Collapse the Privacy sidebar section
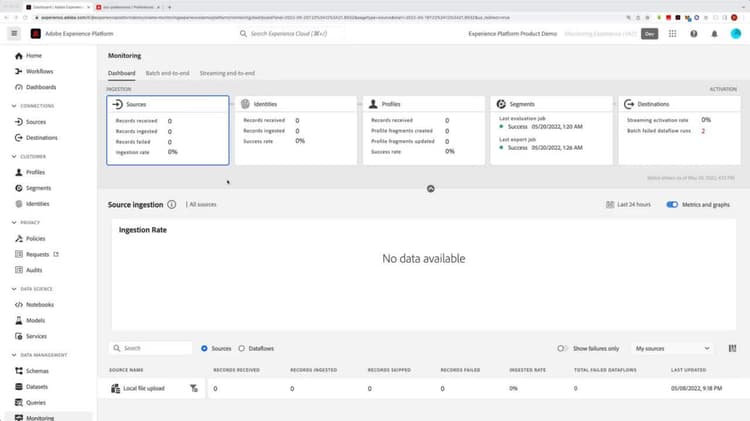Viewport: 750px width, 421px height. (14, 222)
